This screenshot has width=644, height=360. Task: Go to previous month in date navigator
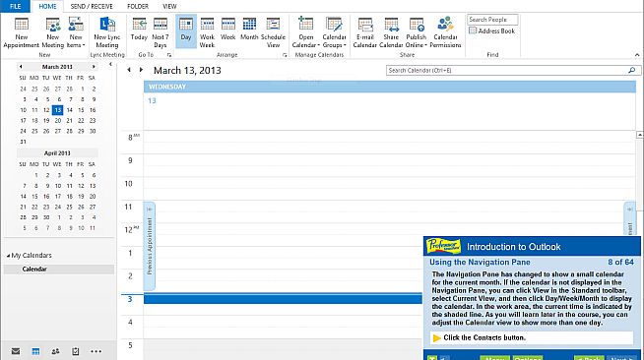point(21,67)
